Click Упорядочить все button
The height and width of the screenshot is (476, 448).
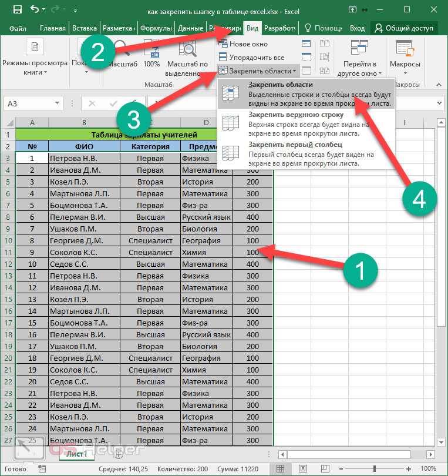(251, 58)
